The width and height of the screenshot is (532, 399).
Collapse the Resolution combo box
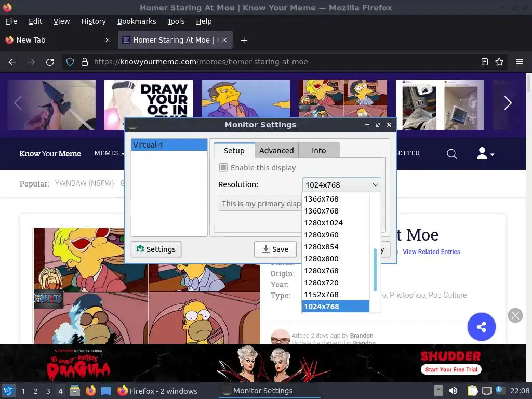click(x=341, y=185)
